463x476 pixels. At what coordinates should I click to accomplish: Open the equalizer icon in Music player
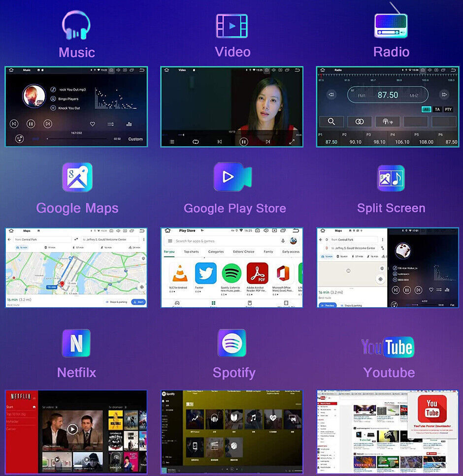[129, 124]
